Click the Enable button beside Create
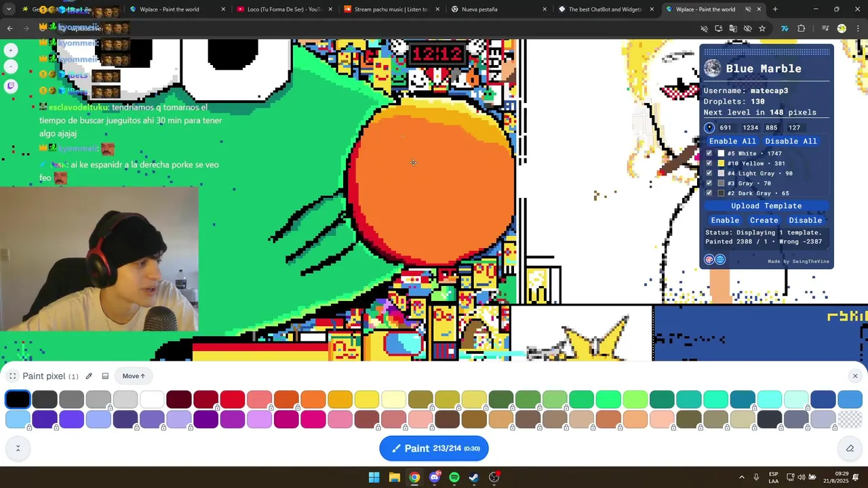The width and height of the screenshot is (868, 488). click(725, 220)
